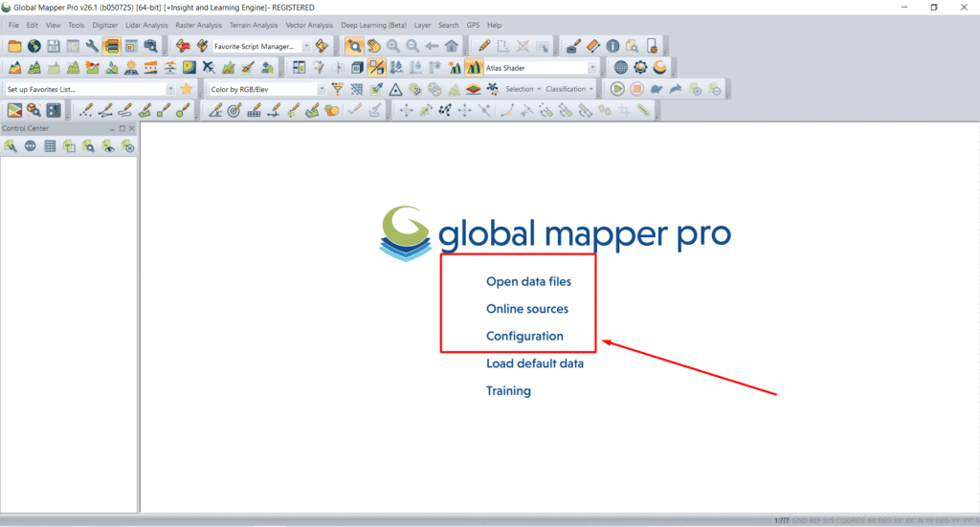
Task: Click the Load default data link
Action: (x=535, y=363)
